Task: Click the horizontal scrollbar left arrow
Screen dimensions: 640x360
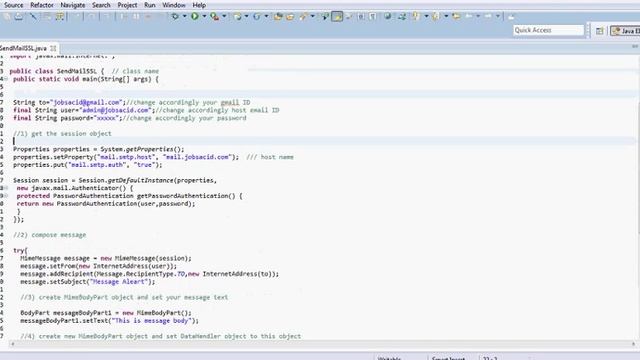Action: pos(13,344)
